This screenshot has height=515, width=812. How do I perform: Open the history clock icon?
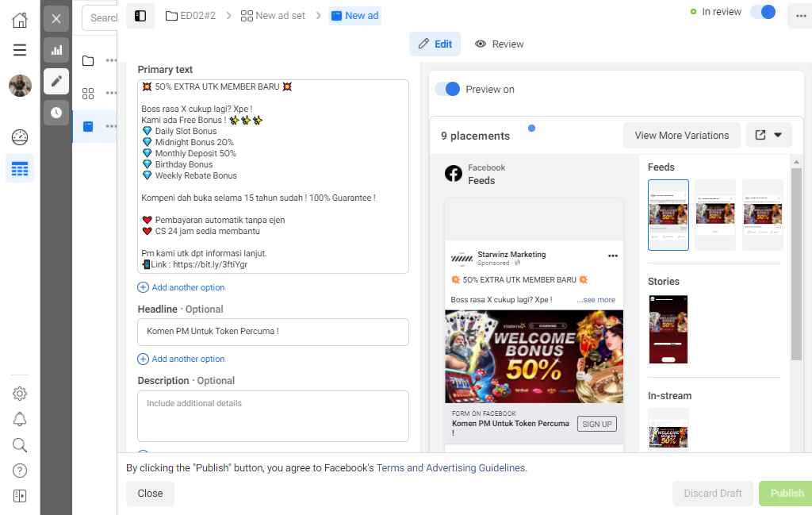tap(56, 113)
